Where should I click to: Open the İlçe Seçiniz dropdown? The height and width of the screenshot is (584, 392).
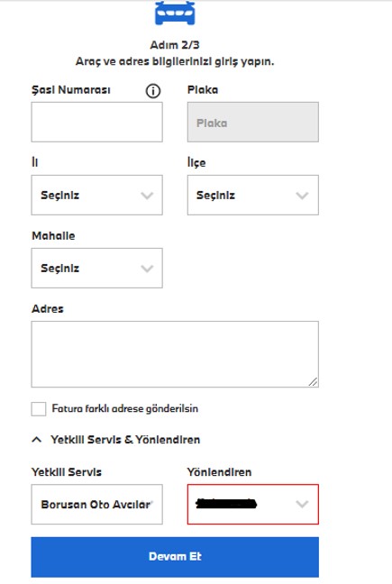[x=252, y=196]
